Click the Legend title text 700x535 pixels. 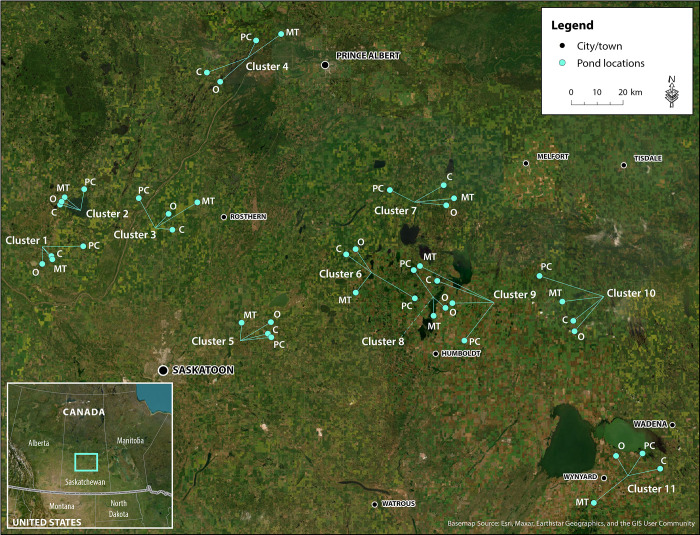click(572, 25)
